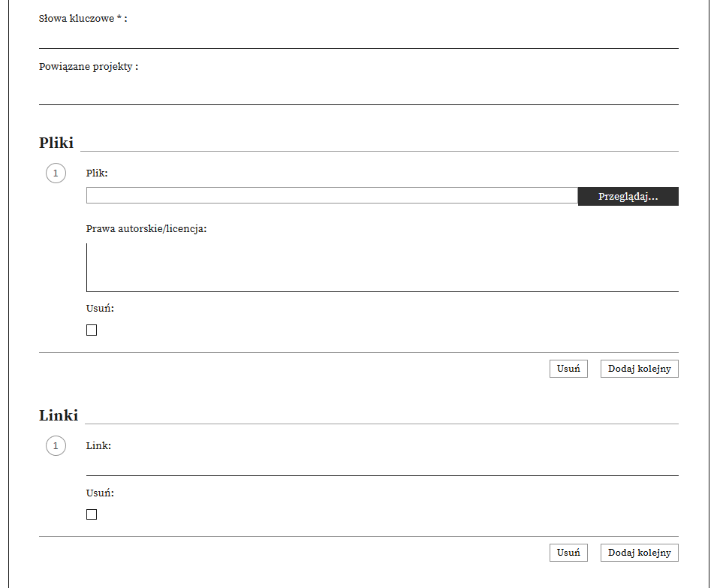This screenshot has width=726, height=588.
Task: Tick the Usuń checkbox under Pliki
Action: 92,330
